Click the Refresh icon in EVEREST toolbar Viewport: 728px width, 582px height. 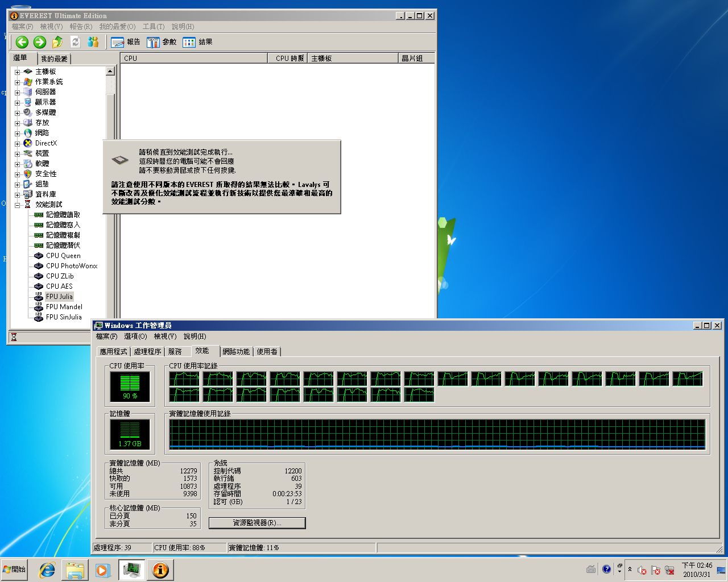point(75,41)
